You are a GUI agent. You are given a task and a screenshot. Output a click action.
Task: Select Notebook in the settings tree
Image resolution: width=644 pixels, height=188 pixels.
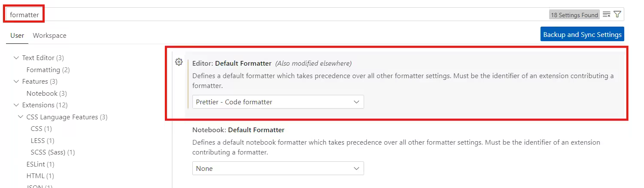click(46, 93)
